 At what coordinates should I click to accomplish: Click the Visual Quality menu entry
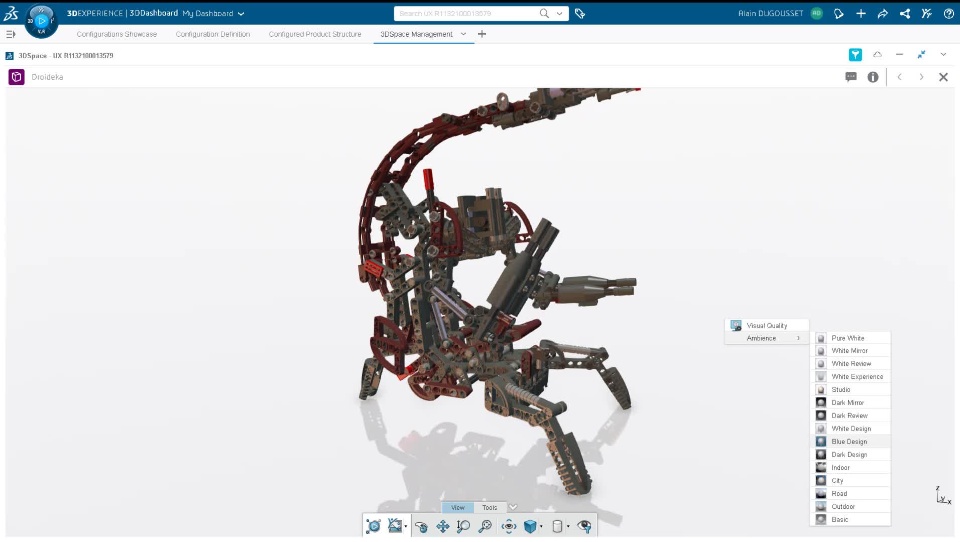click(767, 325)
